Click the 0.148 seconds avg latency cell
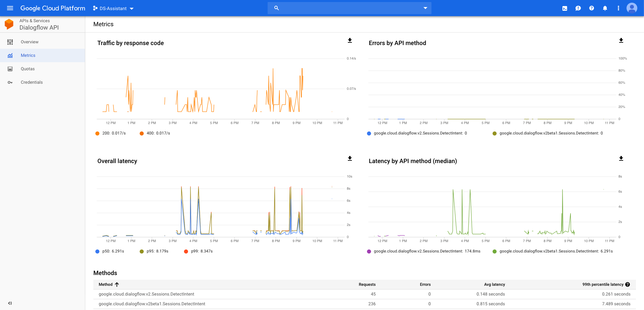 491,294
